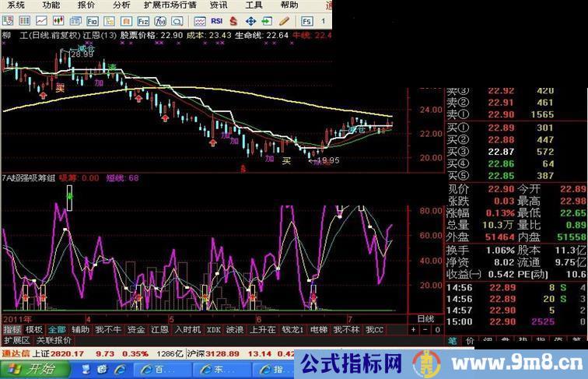The image size is (588, 379).
Task: Open the 功能 menu
Action: pyautogui.click(x=51, y=5)
